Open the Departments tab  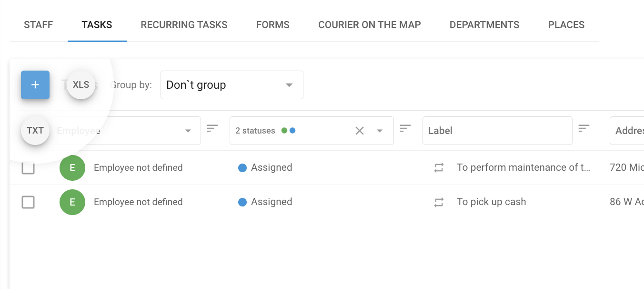[484, 25]
